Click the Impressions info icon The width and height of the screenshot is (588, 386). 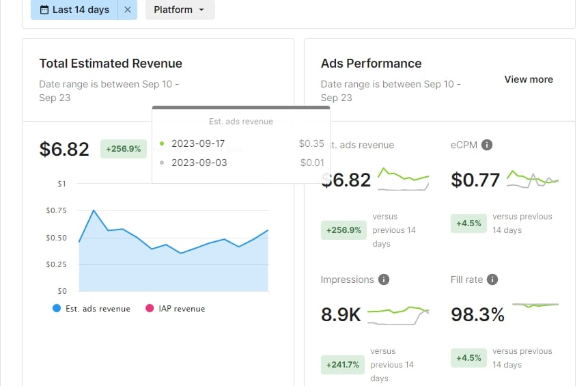384,279
